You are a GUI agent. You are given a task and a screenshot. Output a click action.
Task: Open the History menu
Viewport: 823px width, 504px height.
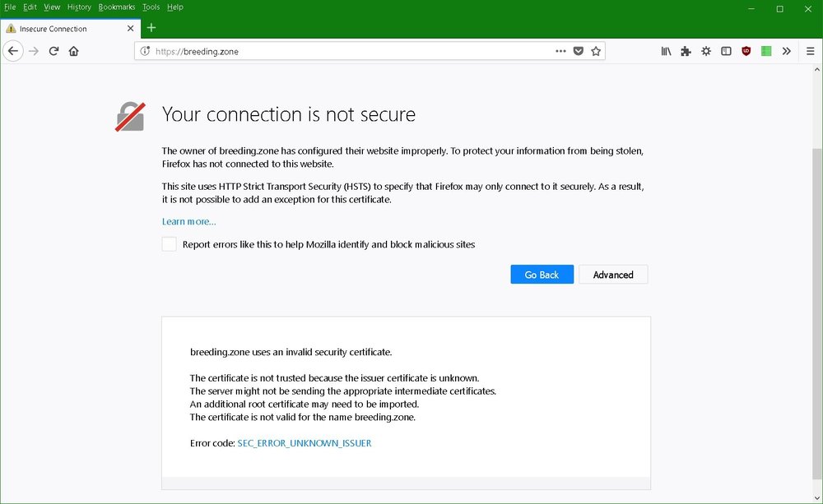point(79,7)
